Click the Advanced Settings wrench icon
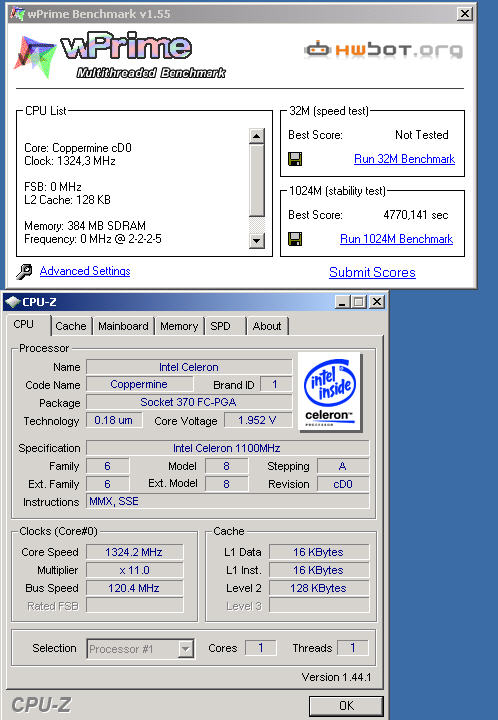This screenshot has height=720, width=498. (x=24, y=271)
